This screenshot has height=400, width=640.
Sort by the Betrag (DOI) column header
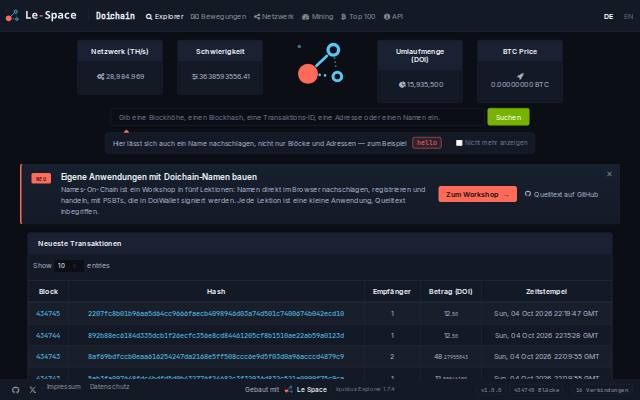(x=450, y=291)
